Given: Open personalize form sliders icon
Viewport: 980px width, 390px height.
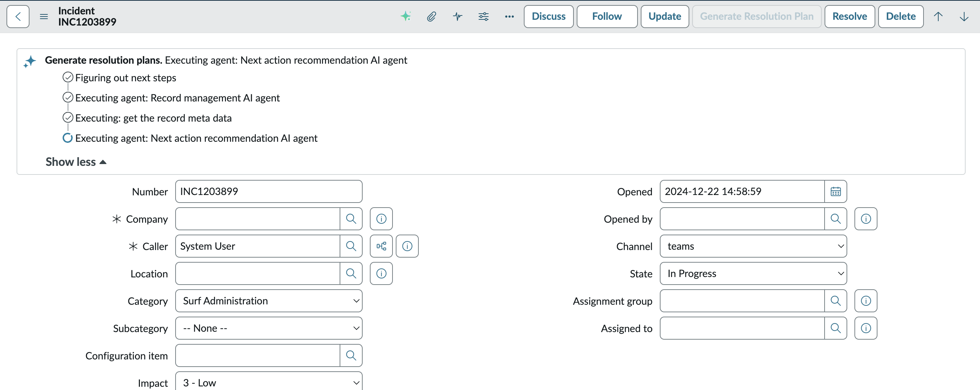Looking at the screenshot, I should point(484,16).
